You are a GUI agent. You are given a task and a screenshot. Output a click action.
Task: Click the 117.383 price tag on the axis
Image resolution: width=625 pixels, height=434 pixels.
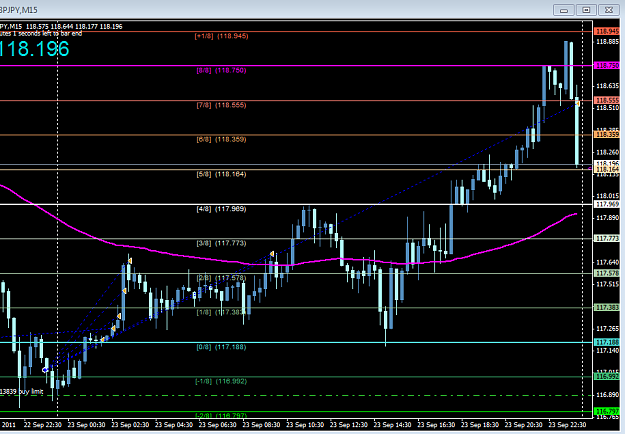click(x=607, y=307)
